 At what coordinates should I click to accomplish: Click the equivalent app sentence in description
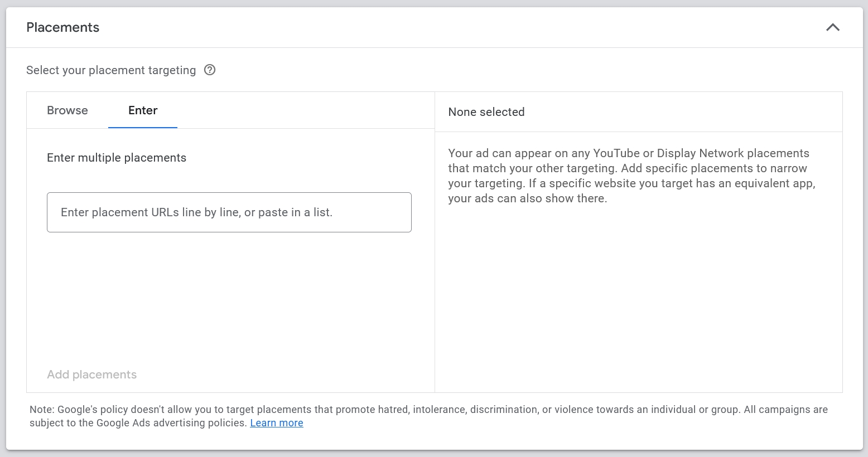(x=632, y=191)
